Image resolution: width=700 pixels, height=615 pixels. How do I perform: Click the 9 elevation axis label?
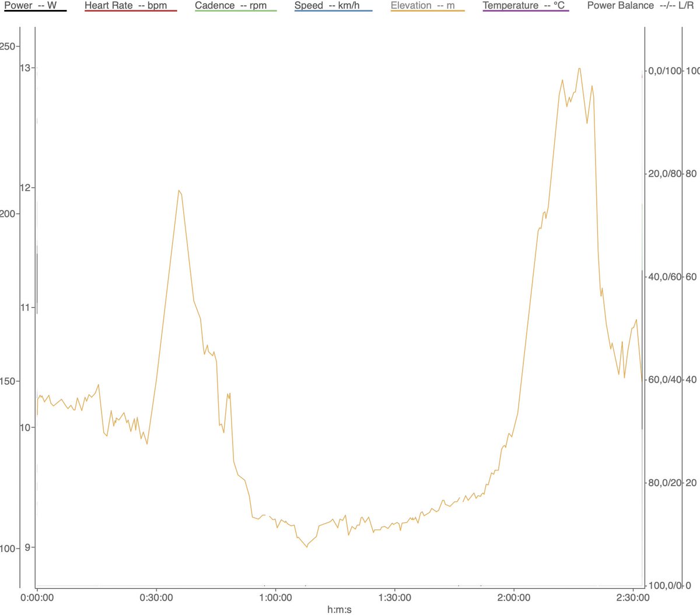pyautogui.click(x=27, y=547)
